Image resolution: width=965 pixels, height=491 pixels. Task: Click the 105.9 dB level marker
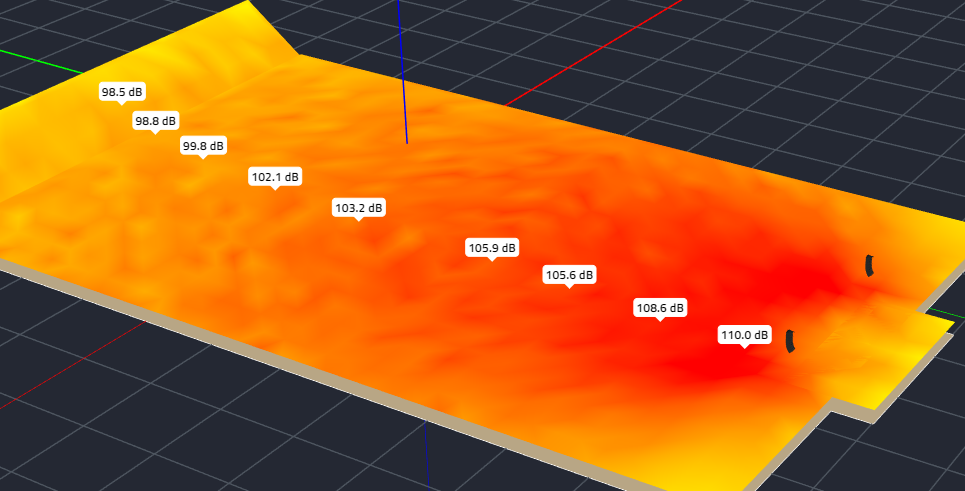[492, 247]
